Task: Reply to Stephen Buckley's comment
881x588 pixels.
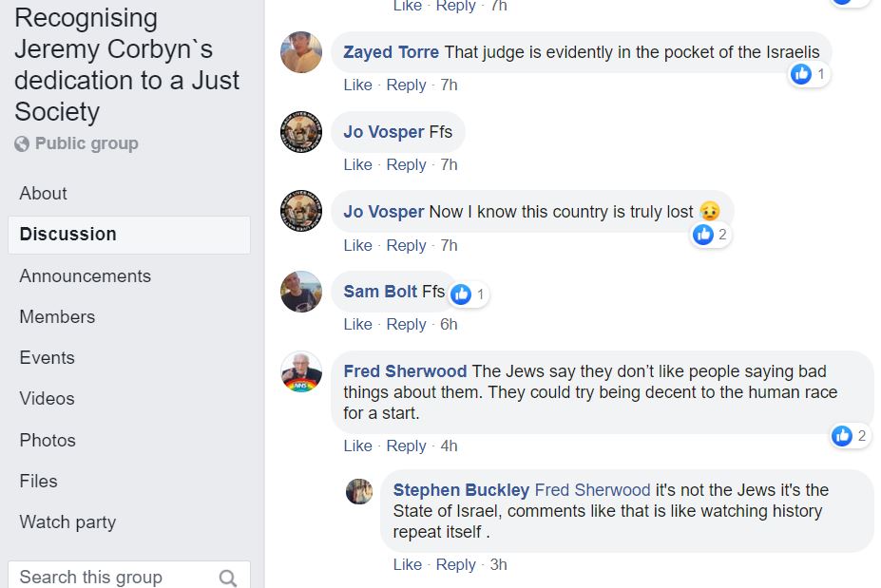Action: pyautogui.click(x=455, y=564)
